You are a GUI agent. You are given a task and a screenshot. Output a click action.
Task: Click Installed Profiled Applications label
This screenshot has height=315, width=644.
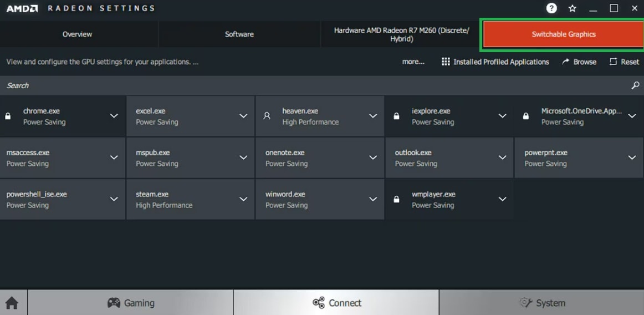click(x=501, y=62)
